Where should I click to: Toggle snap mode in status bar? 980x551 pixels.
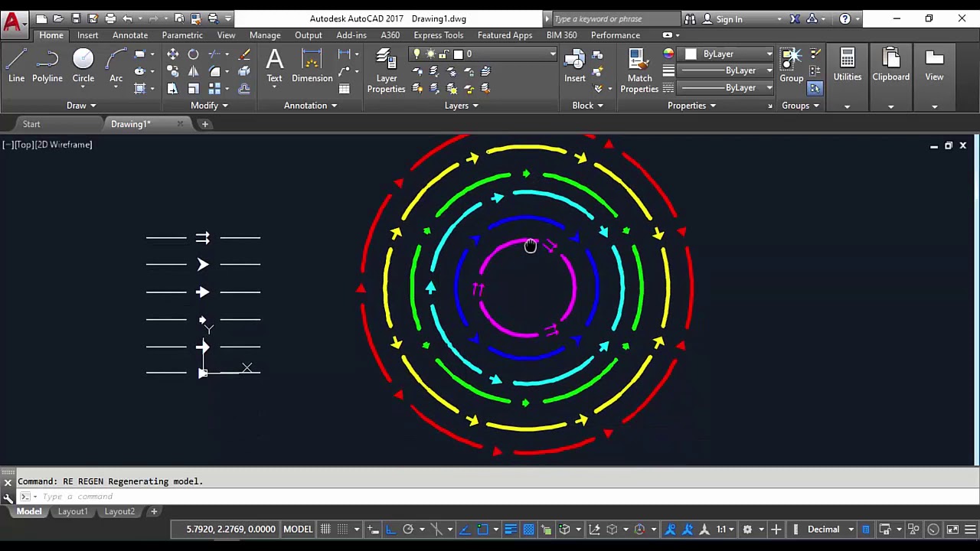pyautogui.click(x=342, y=529)
